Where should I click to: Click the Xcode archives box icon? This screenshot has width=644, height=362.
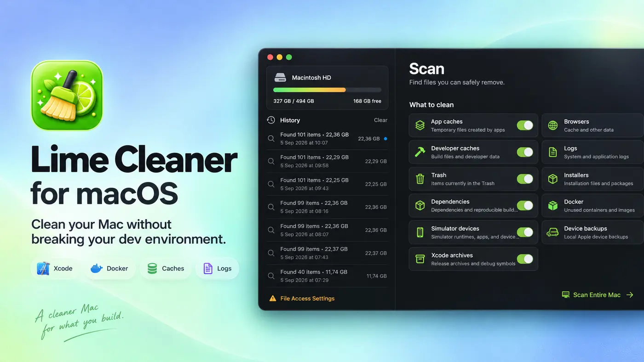(420, 259)
